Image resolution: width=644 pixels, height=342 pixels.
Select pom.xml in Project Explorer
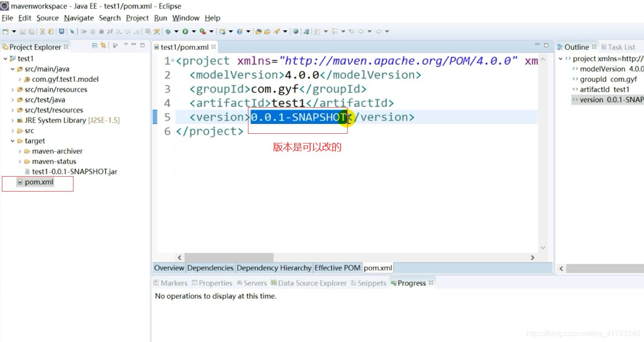(x=39, y=182)
